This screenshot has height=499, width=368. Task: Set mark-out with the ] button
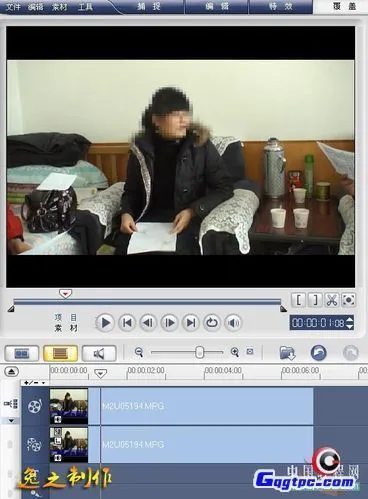tap(315, 300)
